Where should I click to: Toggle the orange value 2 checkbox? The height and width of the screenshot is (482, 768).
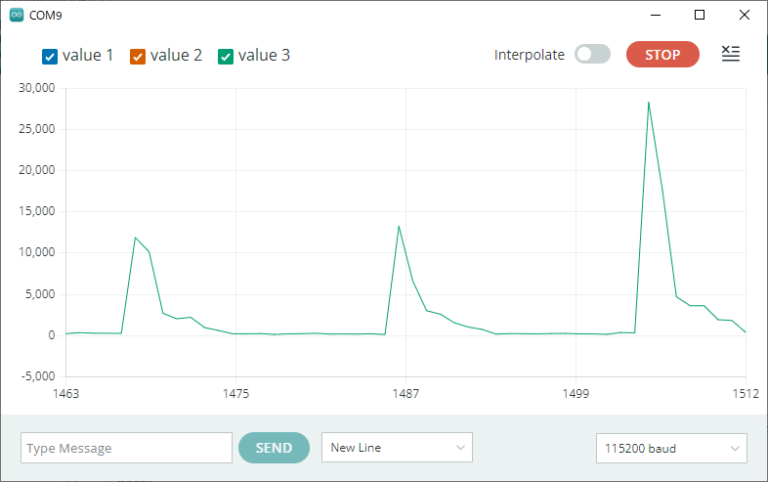[138, 56]
